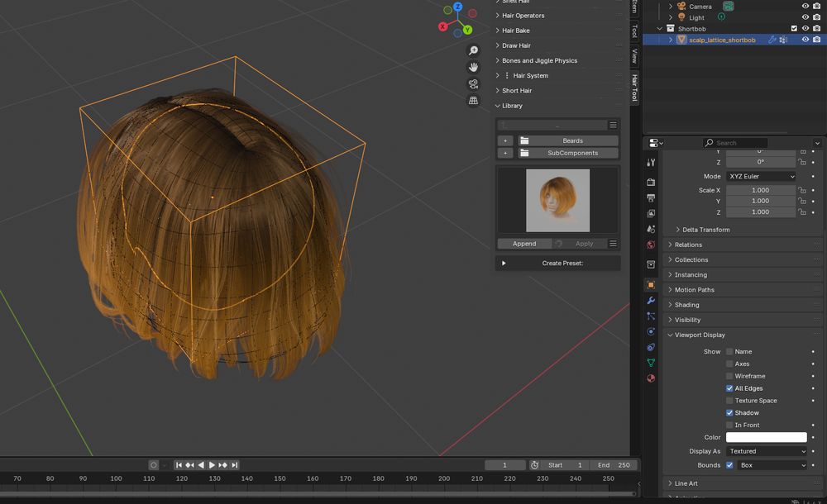
Task: Collapse the Library panel
Action: coord(512,106)
